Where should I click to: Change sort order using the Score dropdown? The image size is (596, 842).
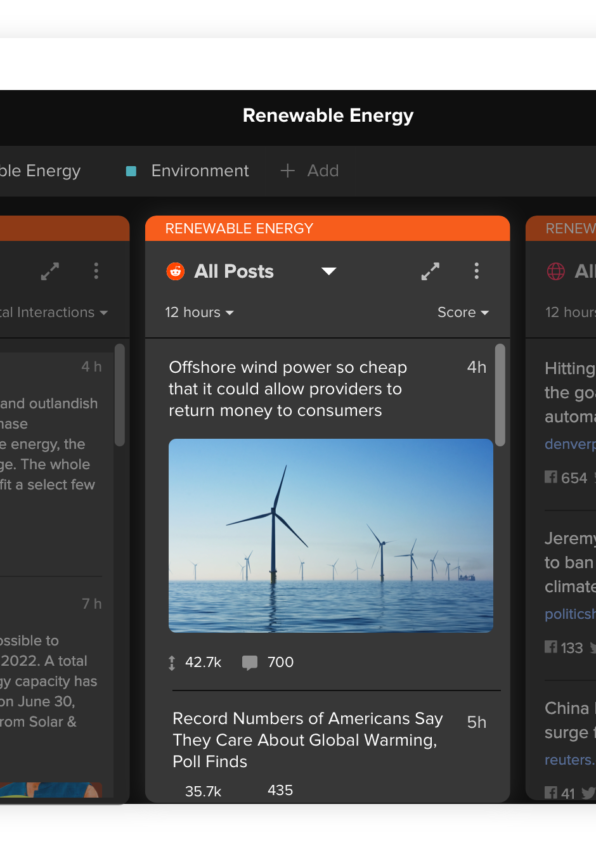[x=462, y=312]
